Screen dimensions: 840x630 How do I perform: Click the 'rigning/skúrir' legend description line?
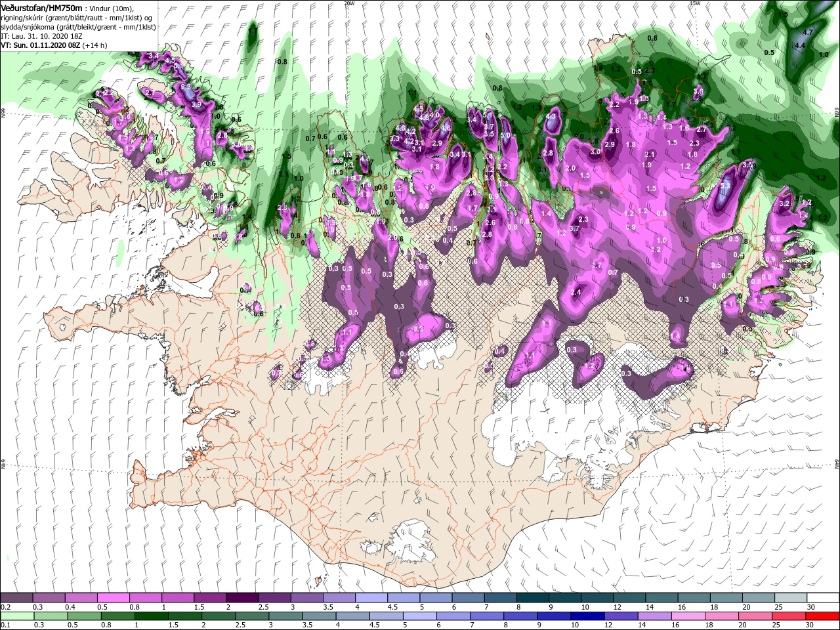click(x=77, y=17)
